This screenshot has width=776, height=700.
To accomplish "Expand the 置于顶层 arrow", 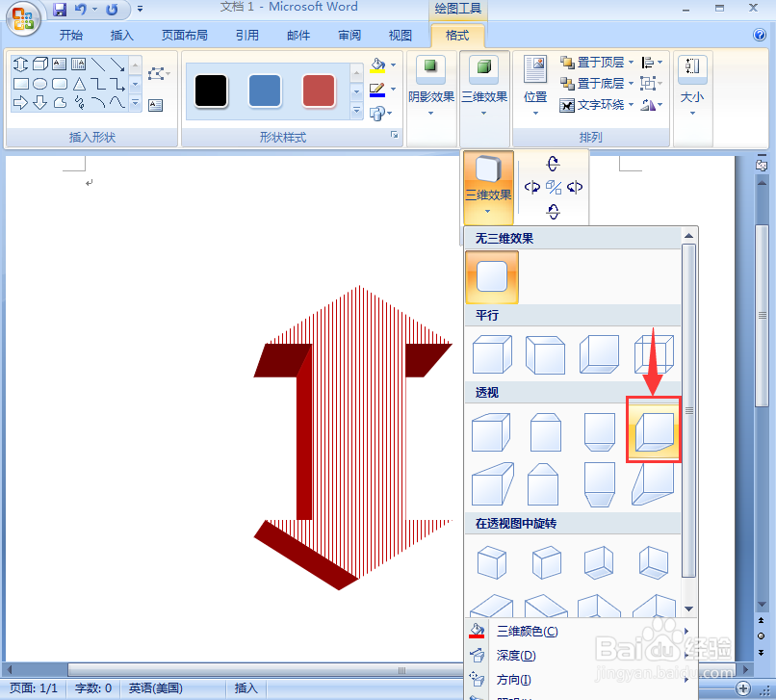I will pyautogui.click(x=631, y=63).
